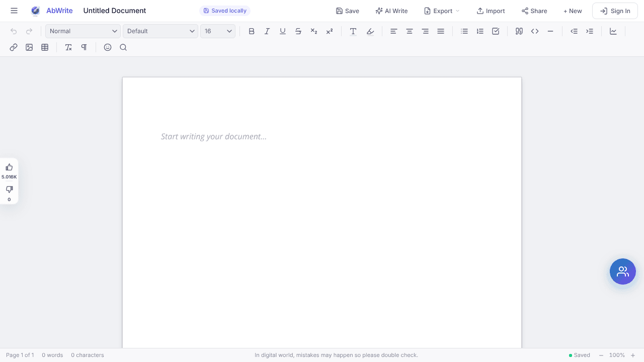
Task: Undo the last action
Action: click(x=14, y=31)
